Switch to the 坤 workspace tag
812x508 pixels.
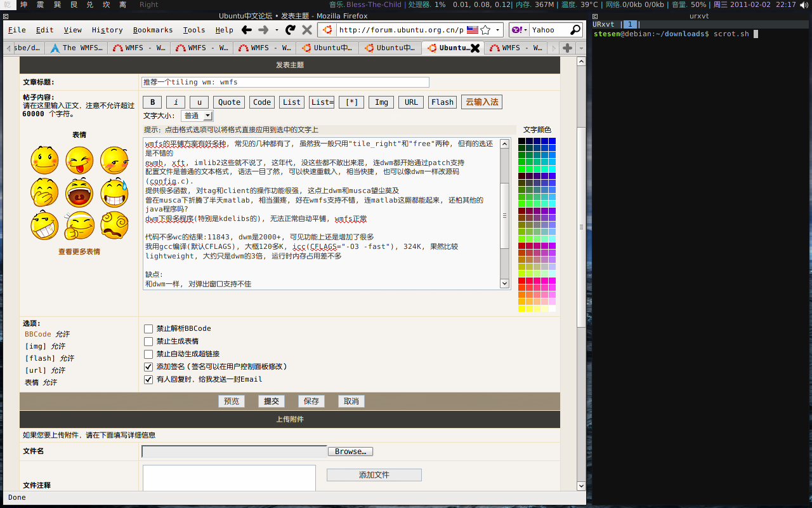click(23, 4)
